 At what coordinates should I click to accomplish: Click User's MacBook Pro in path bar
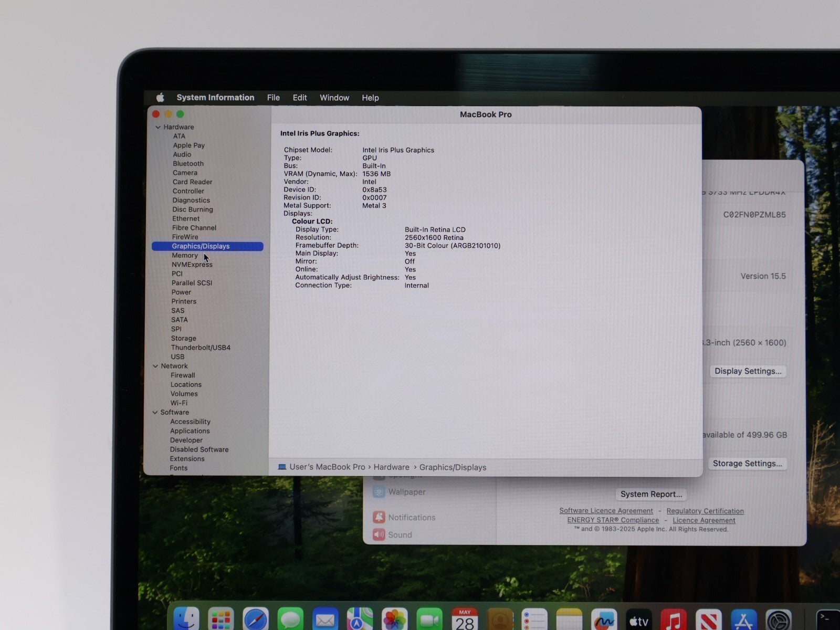click(x=327, y=467)
